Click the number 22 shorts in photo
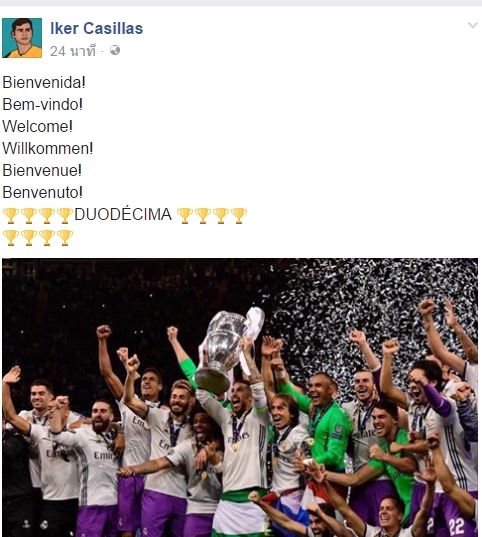Screen dimensions: 482x537 click(x=457, y=526)
